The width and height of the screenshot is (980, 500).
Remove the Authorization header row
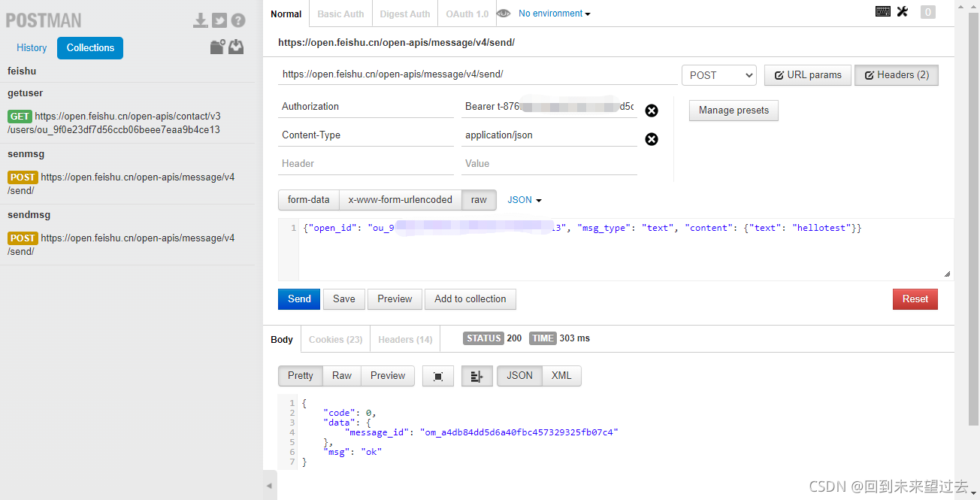652,111
